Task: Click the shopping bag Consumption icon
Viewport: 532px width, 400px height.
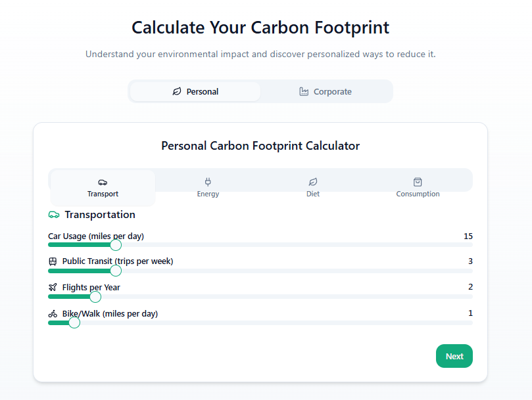Action: pyautogui.click(x=418, y=182)
